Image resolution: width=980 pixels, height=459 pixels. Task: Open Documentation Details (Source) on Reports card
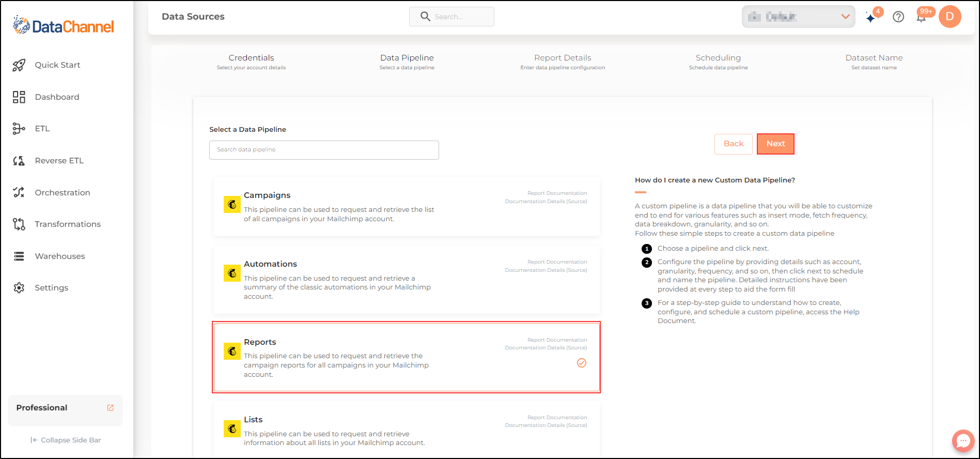(x=546, y=348)
